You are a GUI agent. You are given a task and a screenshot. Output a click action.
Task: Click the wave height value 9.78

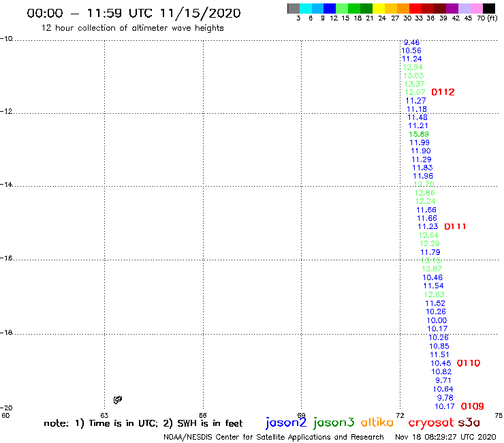445,397
